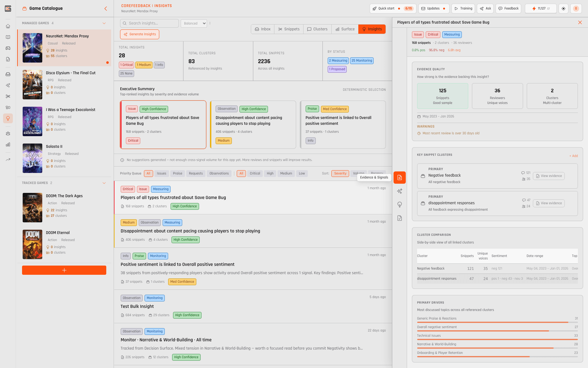View evidence for Negative feedback cluster
This screenshot has height=368, width=588.
point(548,176)
